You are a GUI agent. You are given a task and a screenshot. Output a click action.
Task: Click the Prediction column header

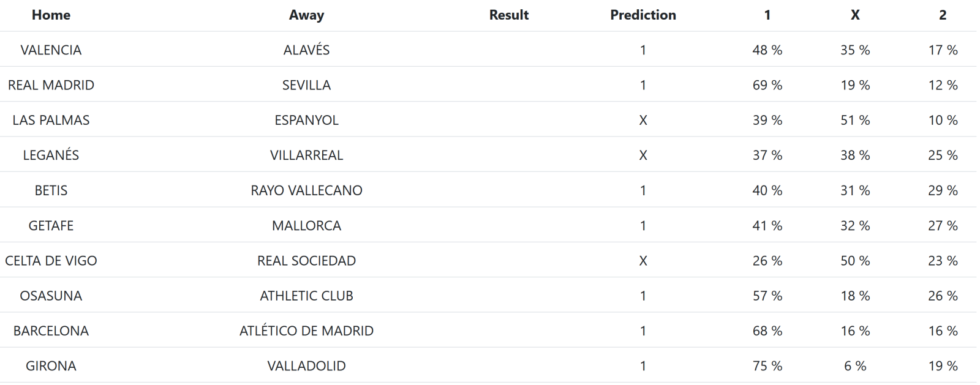click(643, 15)
